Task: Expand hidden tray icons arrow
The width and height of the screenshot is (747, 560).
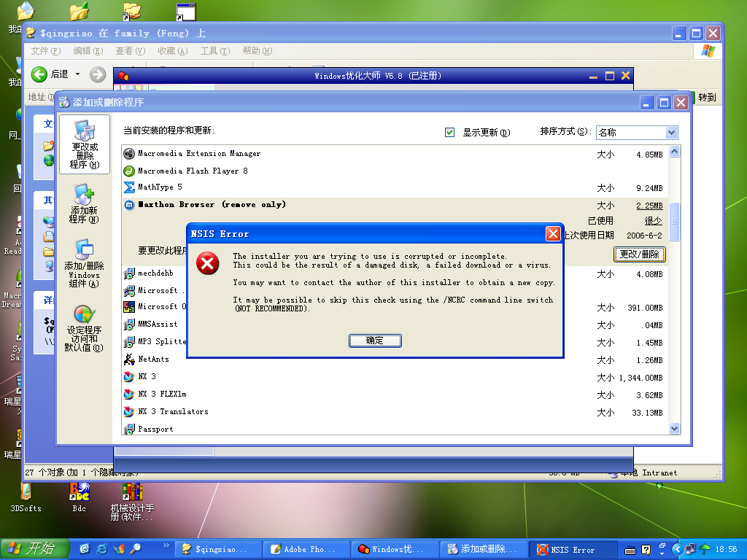Action: 676,550
